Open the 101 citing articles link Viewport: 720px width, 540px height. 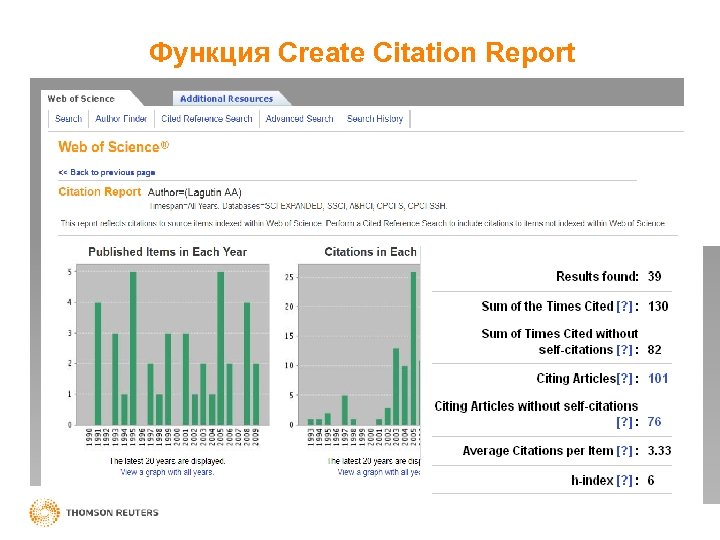(x=658, y=378)
